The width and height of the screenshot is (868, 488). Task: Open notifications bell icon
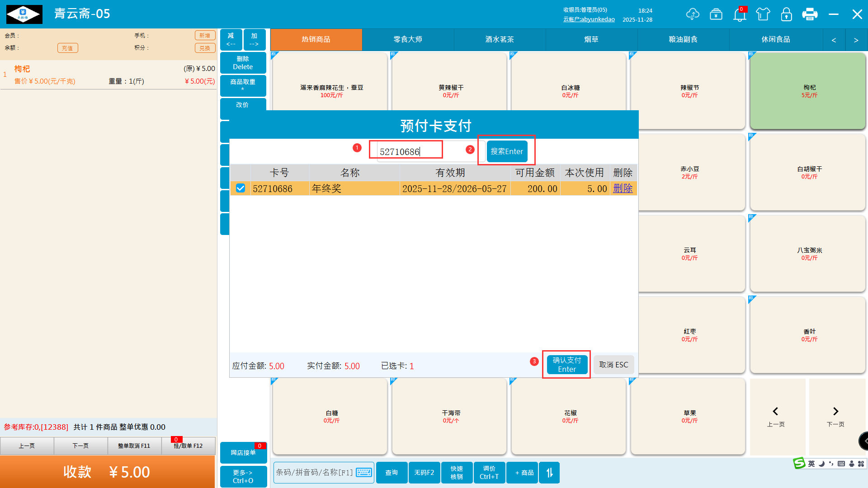tap(740, 15)
